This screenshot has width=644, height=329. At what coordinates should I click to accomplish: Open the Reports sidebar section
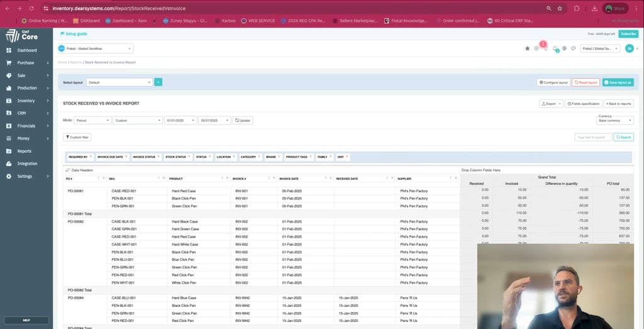click(25, 151)
